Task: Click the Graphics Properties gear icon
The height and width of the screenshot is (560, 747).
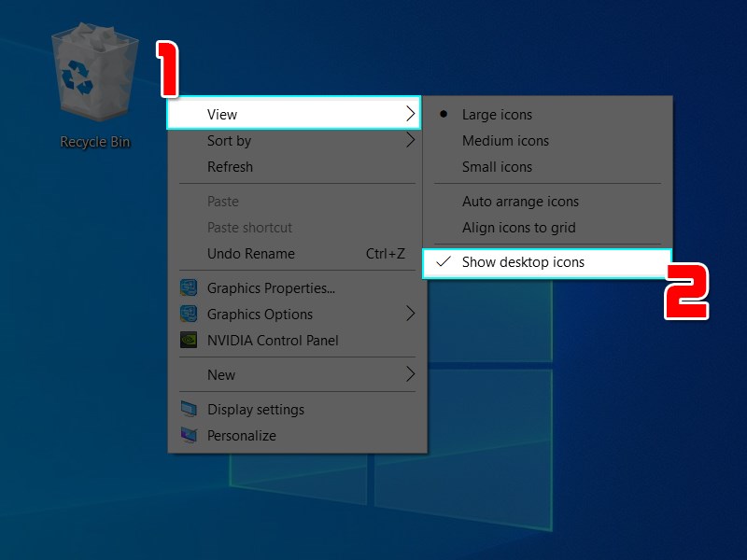Action: (190, 288)
